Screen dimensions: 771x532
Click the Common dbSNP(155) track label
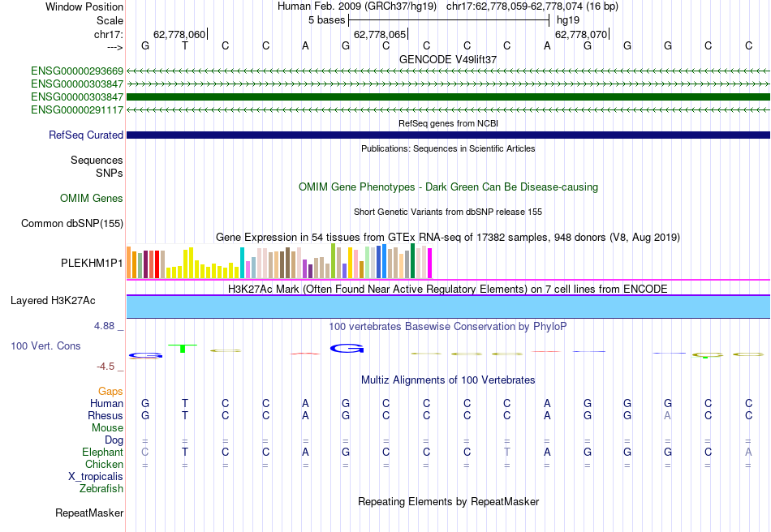[x=71, y=224]
